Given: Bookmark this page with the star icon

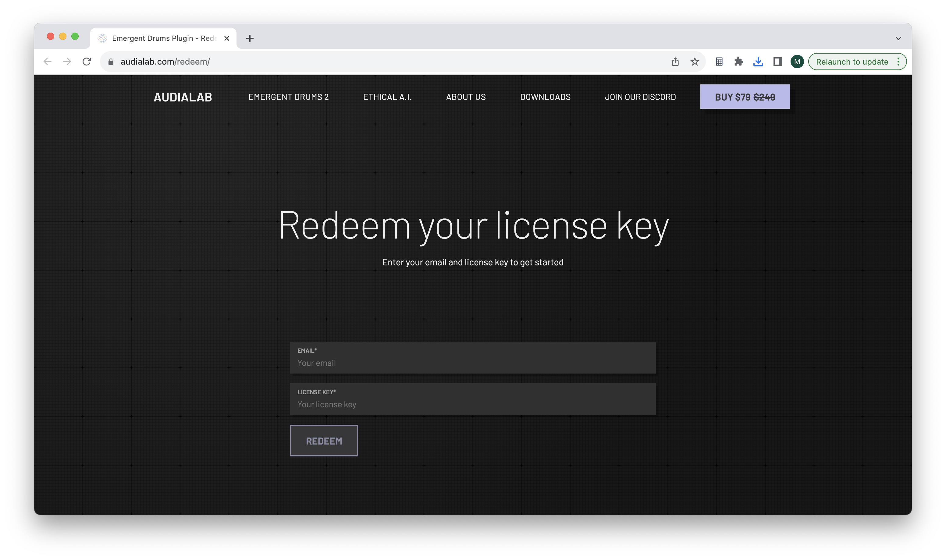Looking at the screenshot, I should [695, 62].
